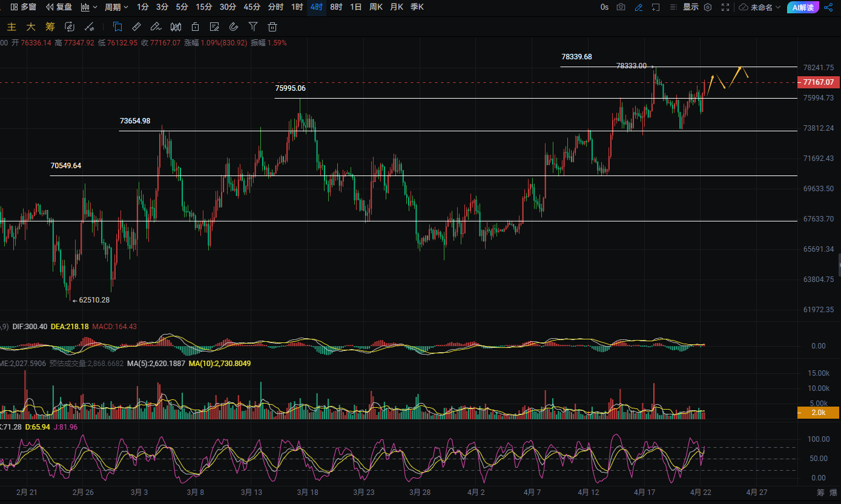This screenshot has height=504, width=841.
Task: Select the 15分 timeframe tab
Action: pos(204,7)
